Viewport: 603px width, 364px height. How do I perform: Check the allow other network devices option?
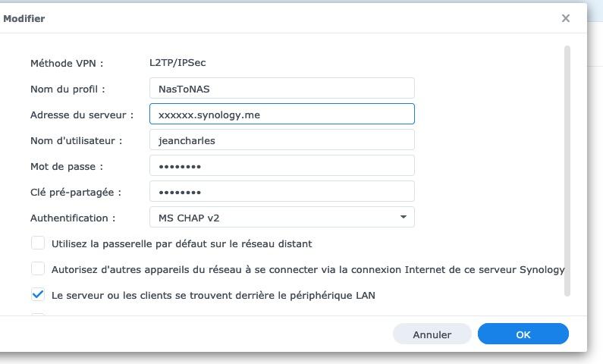click(38, 269)
